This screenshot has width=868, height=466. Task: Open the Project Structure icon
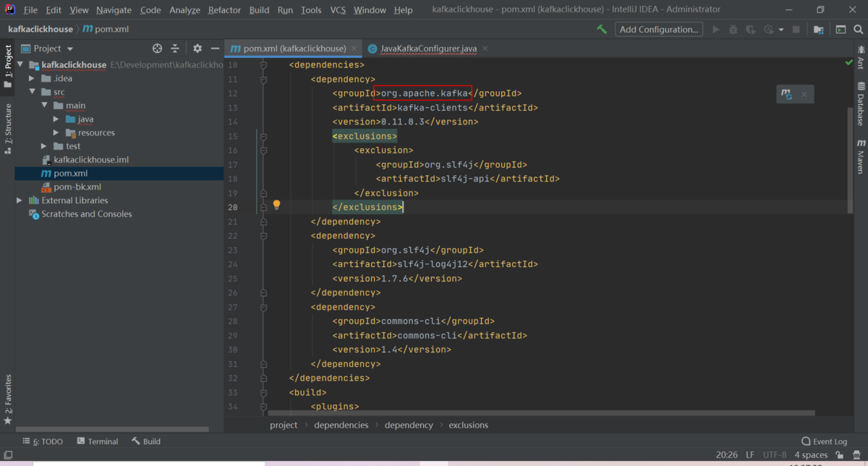(x=818, y=30)
